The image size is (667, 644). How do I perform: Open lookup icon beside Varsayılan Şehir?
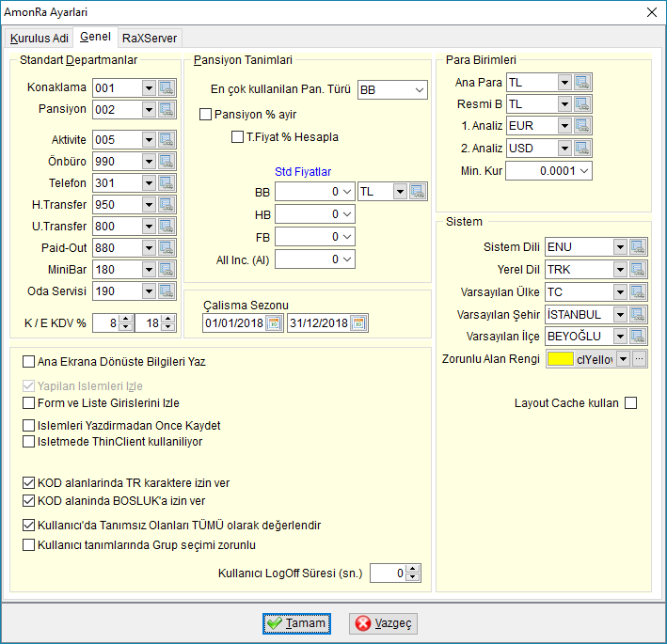pos(638,315)
